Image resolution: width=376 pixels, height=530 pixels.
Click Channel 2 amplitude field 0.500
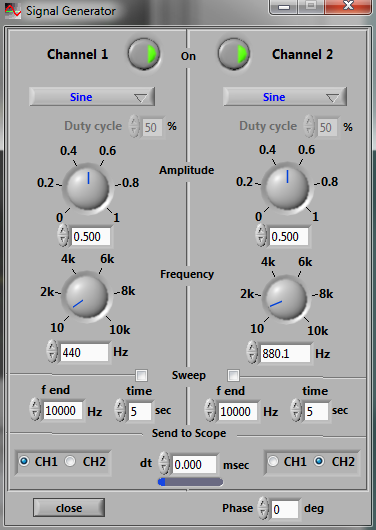(288, 236)
